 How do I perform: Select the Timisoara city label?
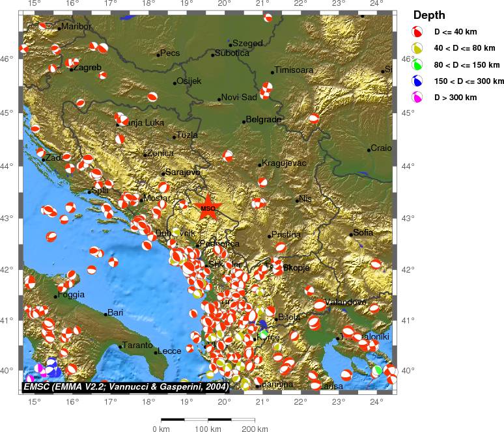point(294,70)
